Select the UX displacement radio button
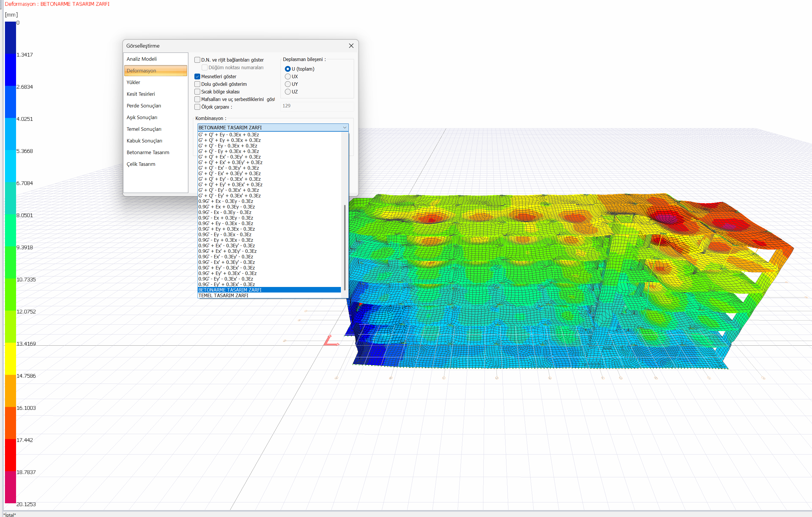The width and height of the screenshot is (812, 517). pyautogui.click(x=287, y=76)
